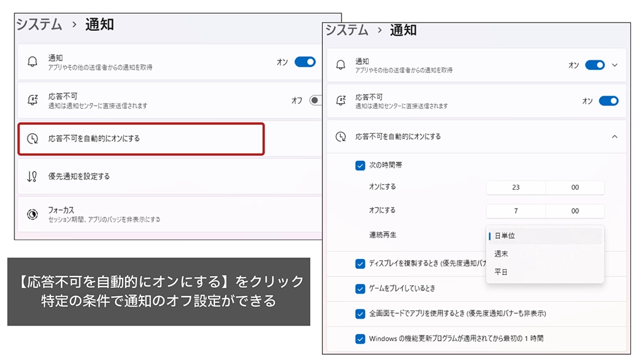Click the オフにする hour field showing 7
The width and height of the screenshot is (644, 362).
pos(516,211)
